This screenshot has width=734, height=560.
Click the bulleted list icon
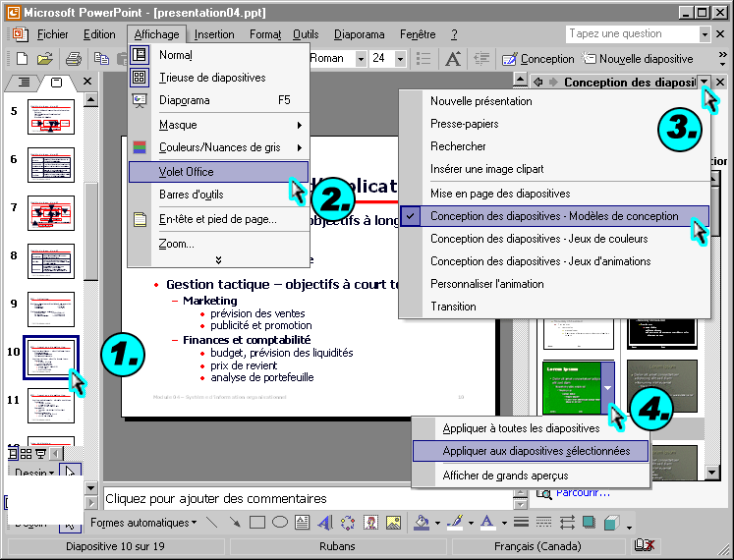(x=423, y=59)
